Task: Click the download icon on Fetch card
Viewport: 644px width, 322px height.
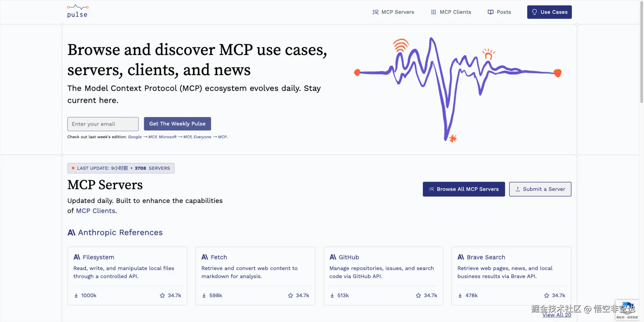Action: (x=204, y=296)
